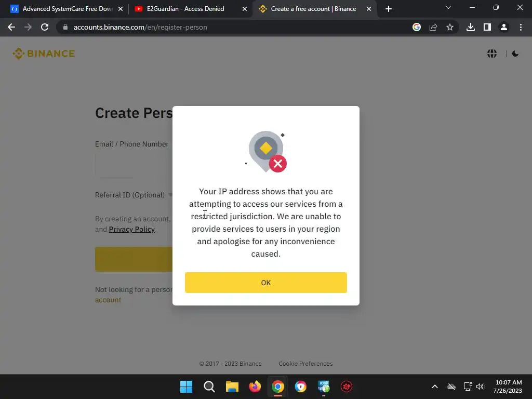Toggle dark mode moon icon

(x=515, y=54)
